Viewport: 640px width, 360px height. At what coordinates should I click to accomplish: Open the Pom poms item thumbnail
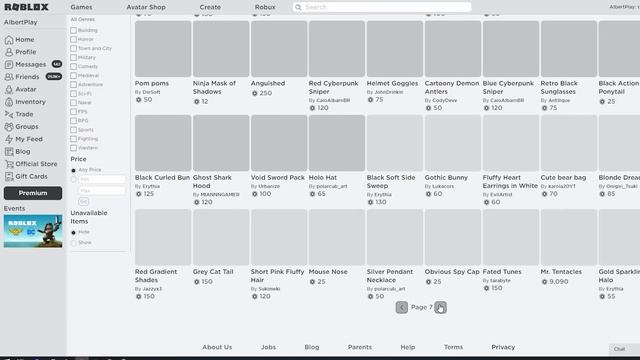point(163,49)
